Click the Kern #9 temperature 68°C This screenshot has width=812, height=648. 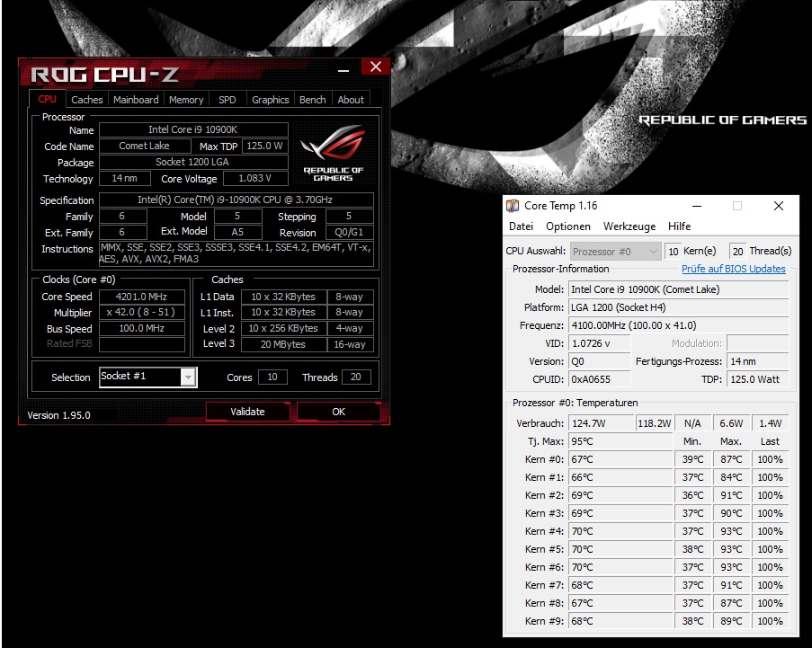(620, 621)
